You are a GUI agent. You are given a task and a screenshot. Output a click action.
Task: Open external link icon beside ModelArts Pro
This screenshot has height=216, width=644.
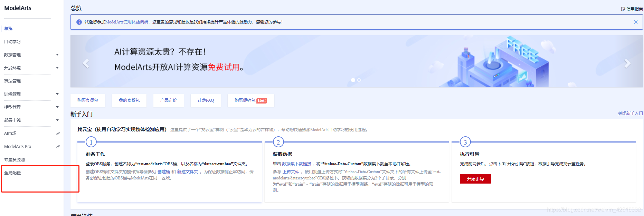pyautogui.click(x=58, y=147)
